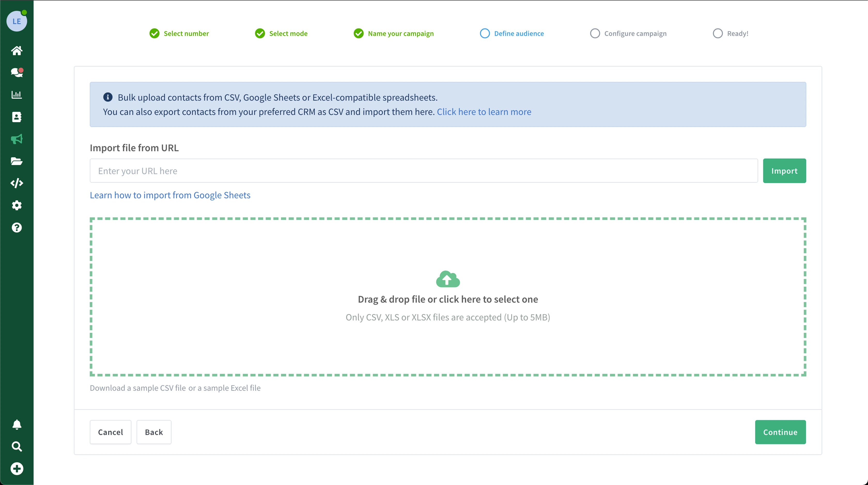
Task: Open the contacts address book icon
Action: pos(17,117)
